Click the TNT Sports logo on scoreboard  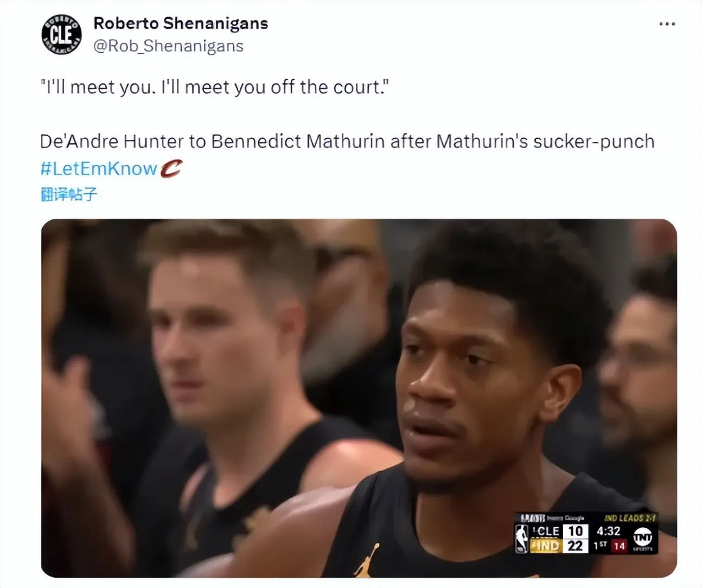[642, 539]
